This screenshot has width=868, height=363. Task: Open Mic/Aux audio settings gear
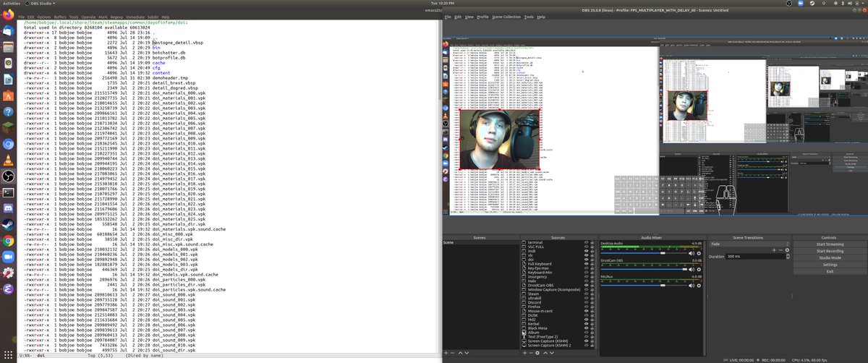pyautogui.click(x=699, y=286)
